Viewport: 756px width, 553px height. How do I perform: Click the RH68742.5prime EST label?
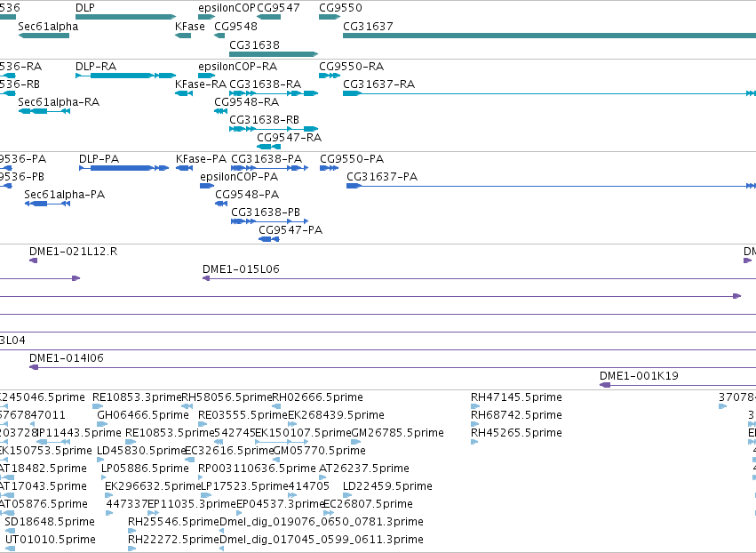[x=516, y=415]
